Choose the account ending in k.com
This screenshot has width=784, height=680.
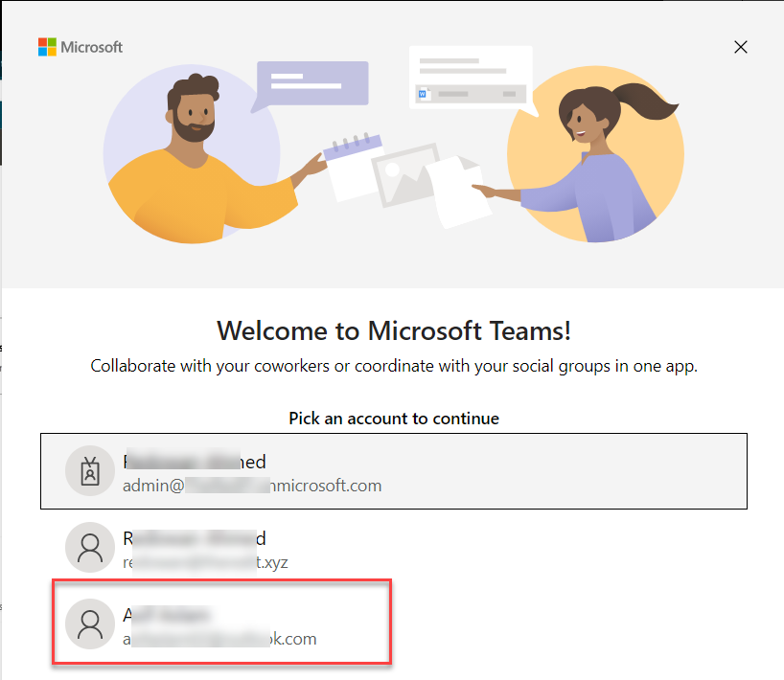(x=394, y=623)
